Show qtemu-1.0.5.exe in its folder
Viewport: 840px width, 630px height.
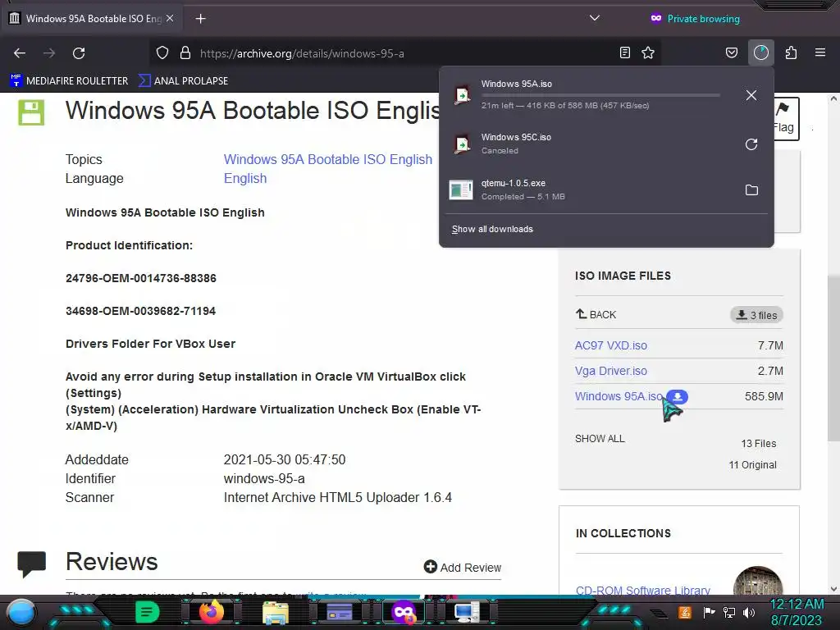751,190
